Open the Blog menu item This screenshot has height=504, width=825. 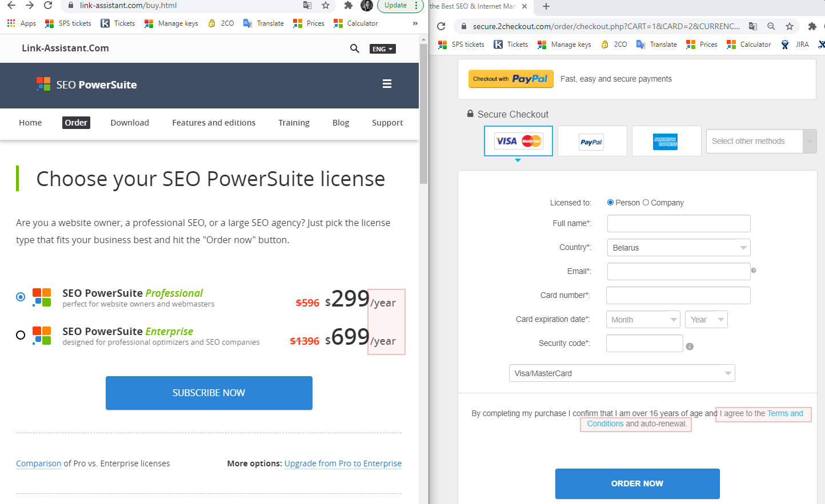point(341,123)
